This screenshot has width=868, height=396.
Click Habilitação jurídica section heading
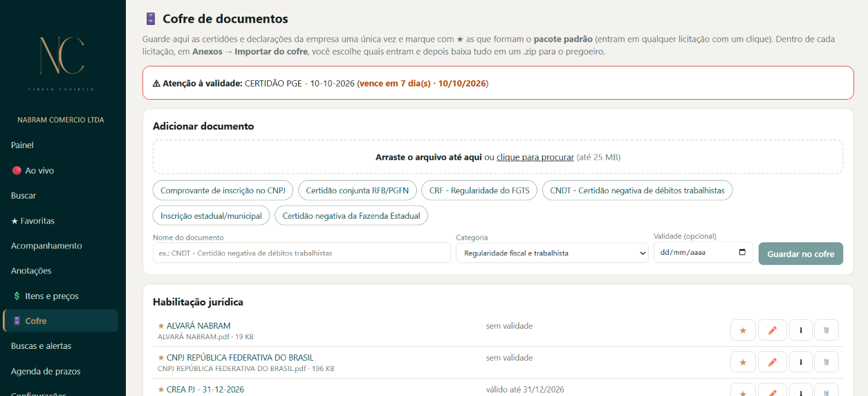pos(198,302)
